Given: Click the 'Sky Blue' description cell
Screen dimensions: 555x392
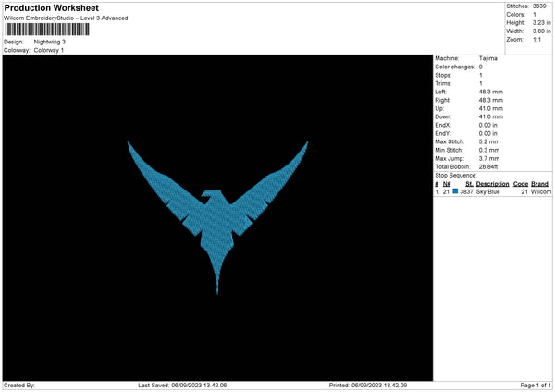Looking at the screenshot, I should (487, 191).
